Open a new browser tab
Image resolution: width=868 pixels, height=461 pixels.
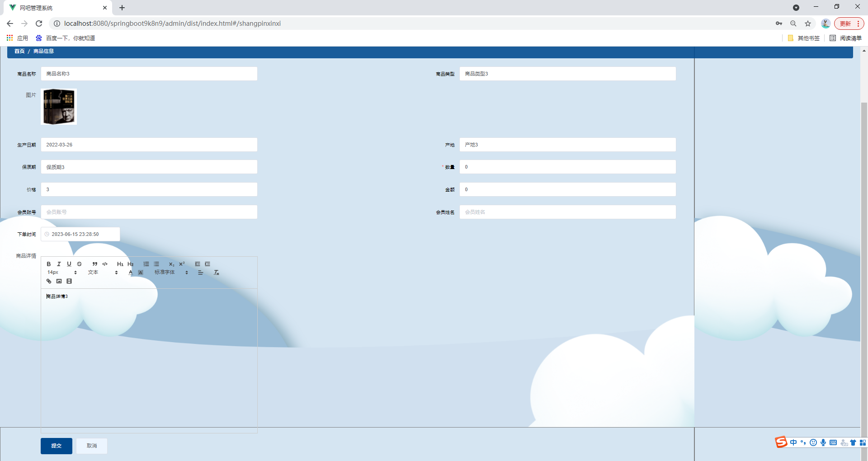click(x=122, y=8)
